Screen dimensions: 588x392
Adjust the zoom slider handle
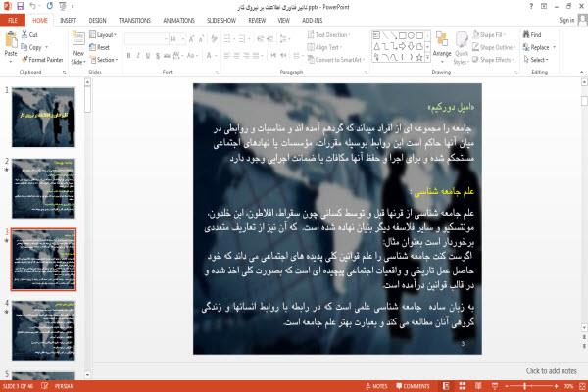[525, 386]
